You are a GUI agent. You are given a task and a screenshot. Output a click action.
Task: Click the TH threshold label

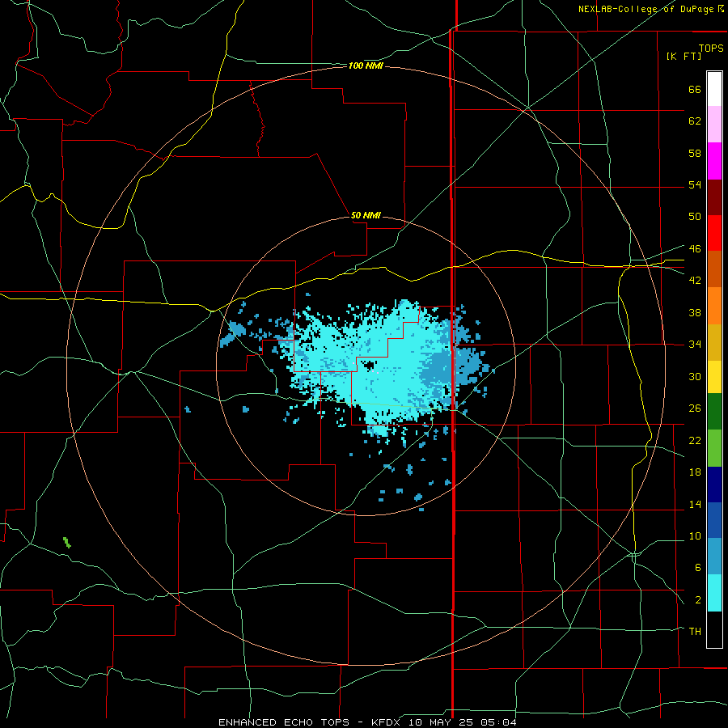695,631
